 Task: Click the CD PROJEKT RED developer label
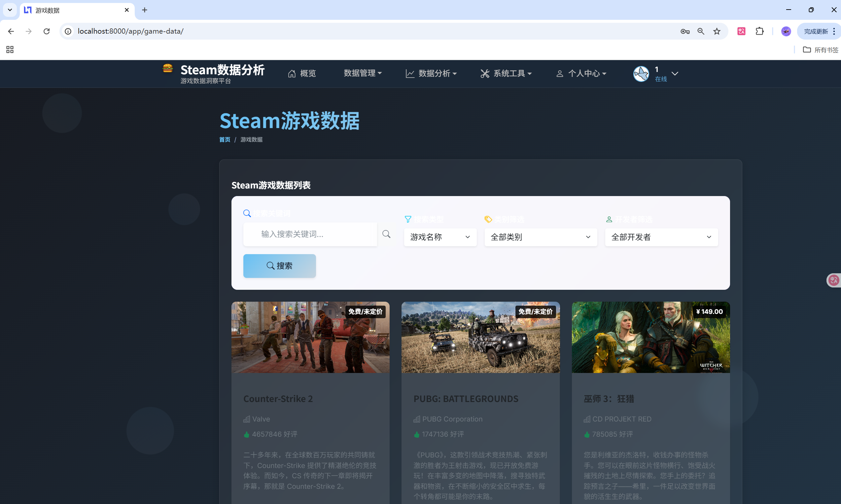coord(621,419)
